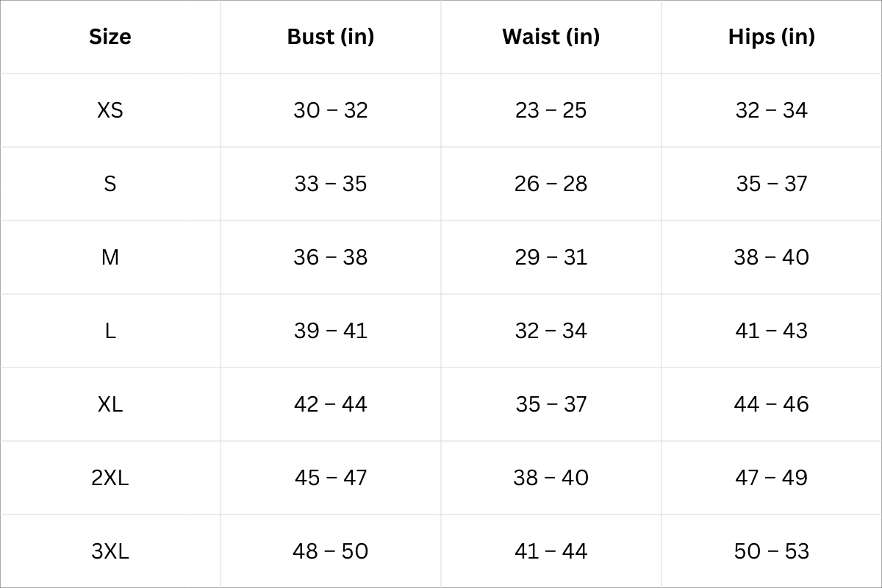Click bust value 45 – 47

click(x=331, y=478)
